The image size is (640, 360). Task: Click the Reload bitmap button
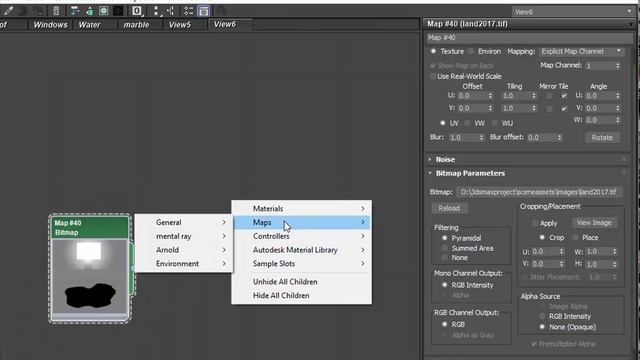(449, 208)
